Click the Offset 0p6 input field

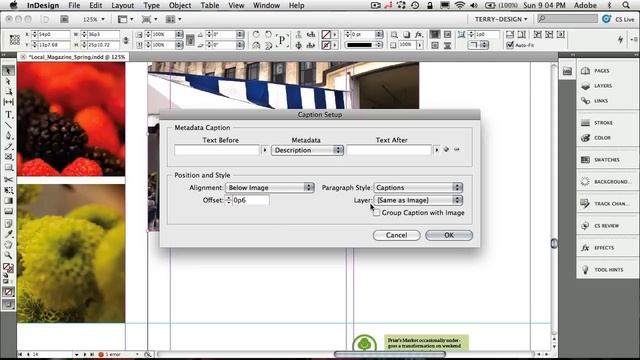251,200
